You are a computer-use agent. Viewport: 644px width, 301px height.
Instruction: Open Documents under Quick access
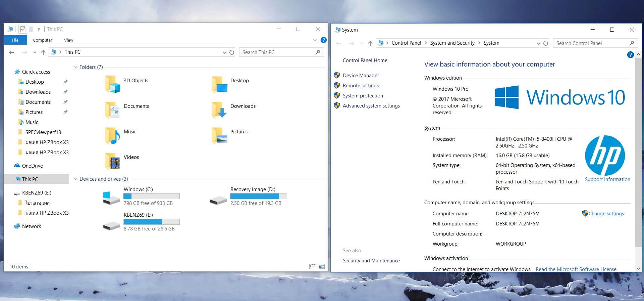coord(38,102)
